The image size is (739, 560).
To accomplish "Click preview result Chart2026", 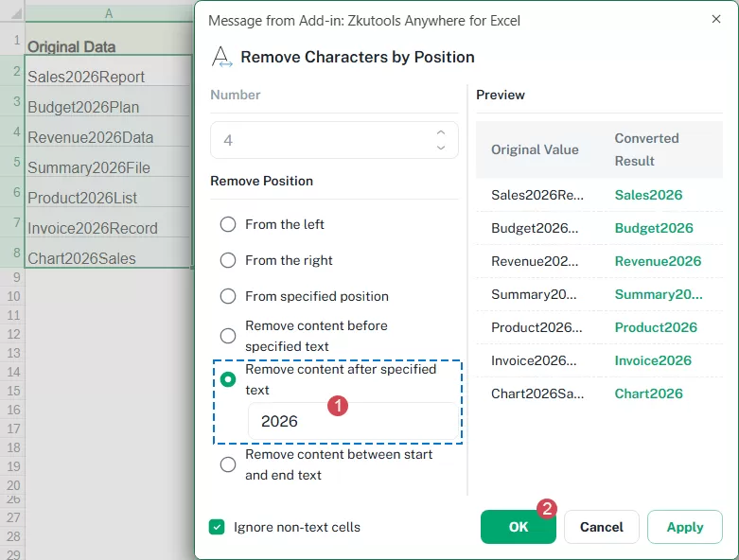I will tap(648, 394).
